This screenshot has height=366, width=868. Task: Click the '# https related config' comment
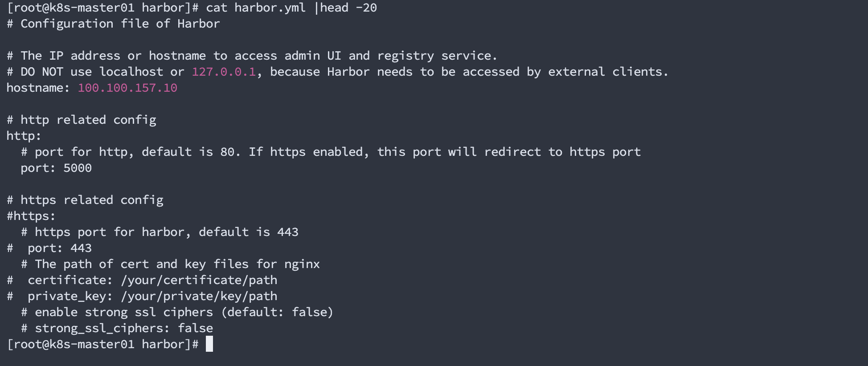click(85, 200)
